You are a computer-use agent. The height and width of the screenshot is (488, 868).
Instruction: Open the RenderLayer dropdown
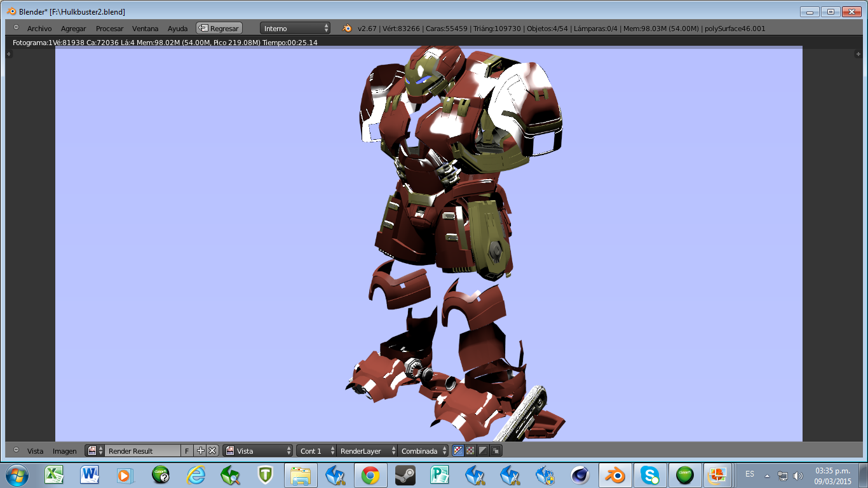367,451
